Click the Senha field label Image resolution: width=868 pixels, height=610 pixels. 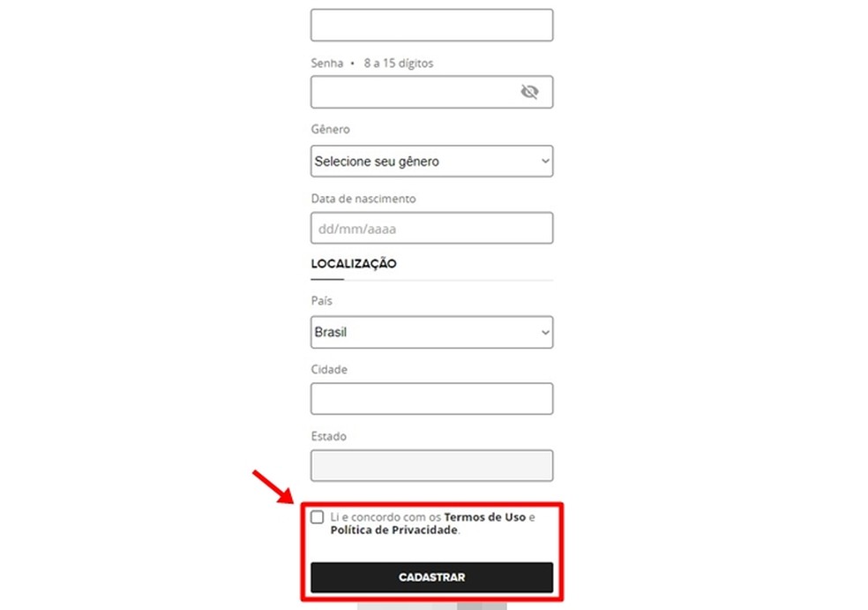pyautogui.click(x=326, y=64)
